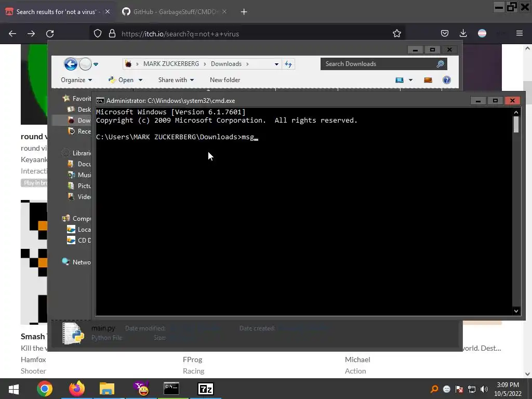Image resolution: width=532 pixels, height=399 pixels.
Task: Select Libraries in navigation pane
Action: click(77, 153)
